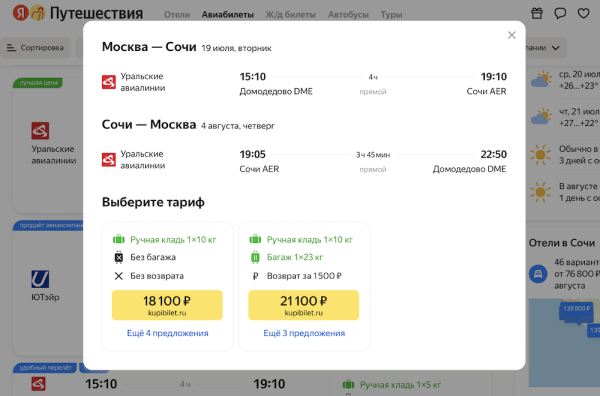Buy the 21 100 ₽ fare with baggage
Viewport: 600px width, 396px height.
[304, 305]
